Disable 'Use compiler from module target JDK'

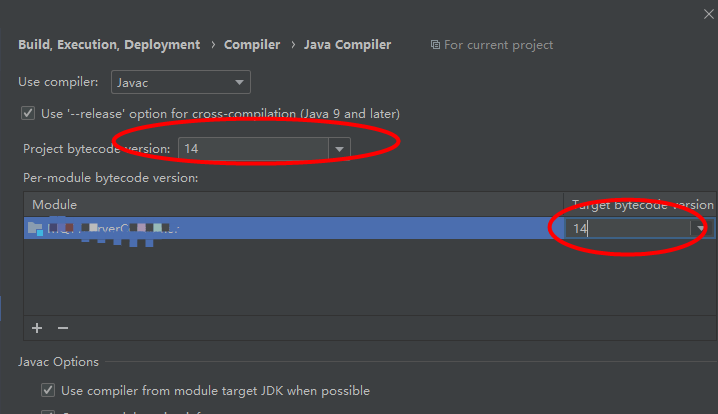48,390
